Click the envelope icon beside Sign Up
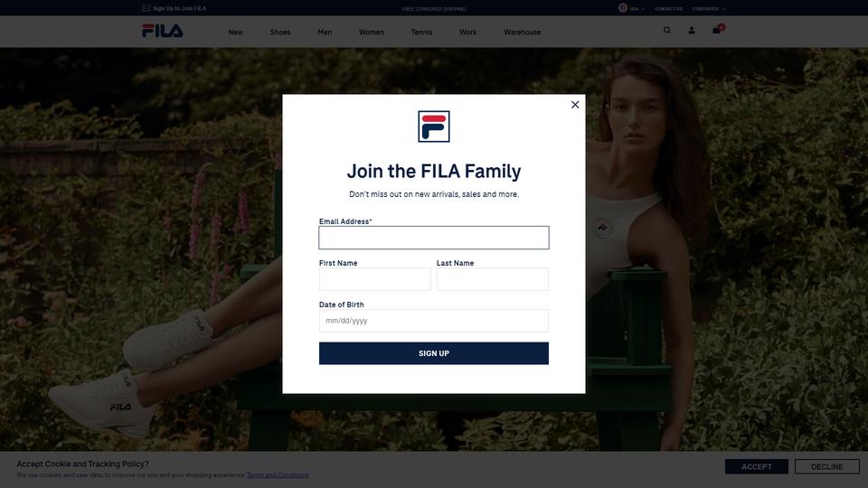The image size is (868, 488). (x=146, y=8)
